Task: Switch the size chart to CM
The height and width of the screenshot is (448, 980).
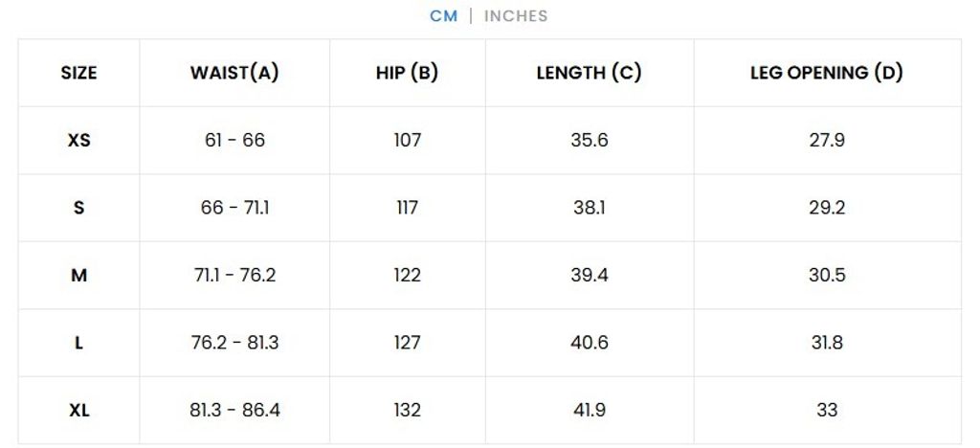Action: point(443,16)
